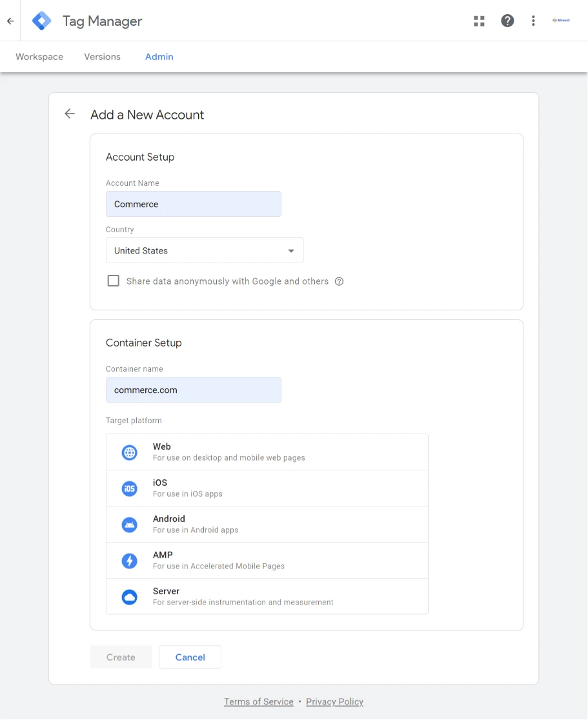Select the Web globe platform icon
The width and height of the screenshot is (588, 720).
click(130, 452)
